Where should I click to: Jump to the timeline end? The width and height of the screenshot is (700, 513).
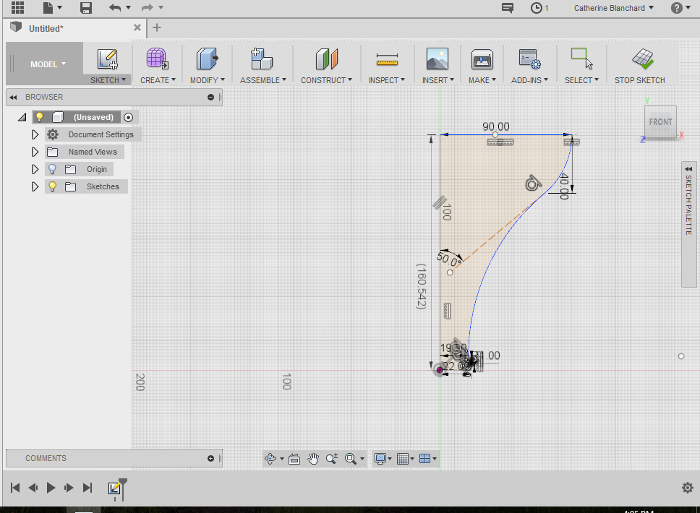(x=88, y=488)
